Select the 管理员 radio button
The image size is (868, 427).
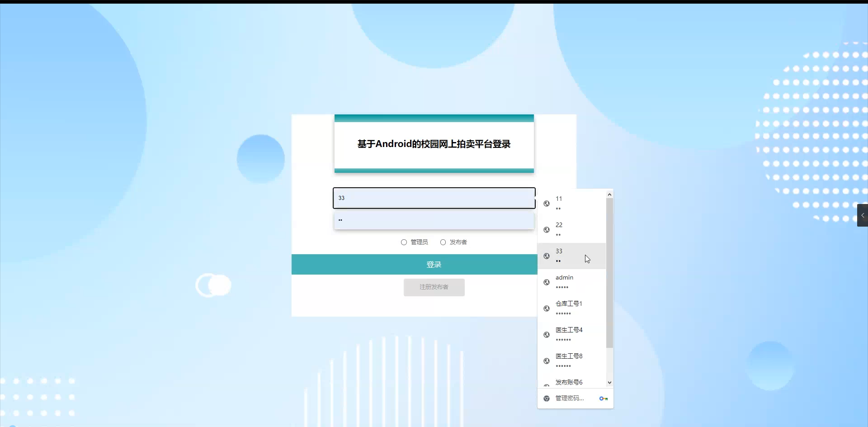(404, 242)
